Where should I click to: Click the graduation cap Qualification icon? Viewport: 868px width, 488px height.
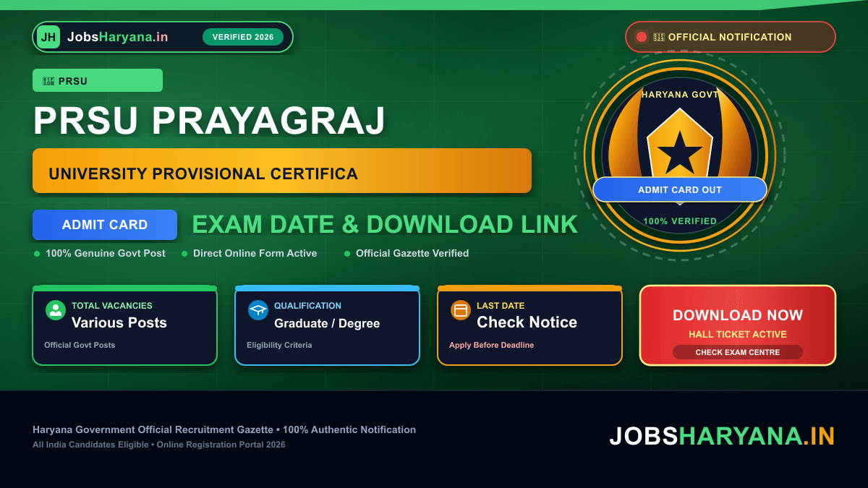[x=258, y=310]
